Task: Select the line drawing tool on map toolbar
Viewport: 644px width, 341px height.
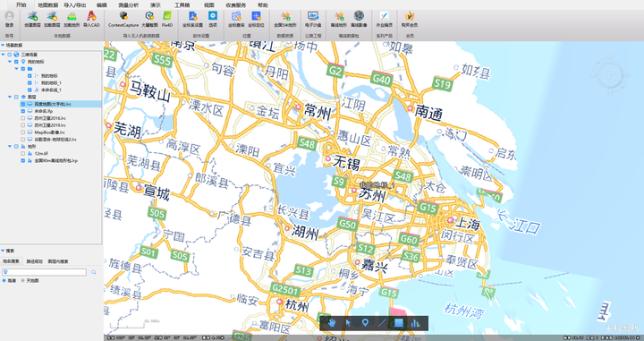Action: (x=382, y=323)
